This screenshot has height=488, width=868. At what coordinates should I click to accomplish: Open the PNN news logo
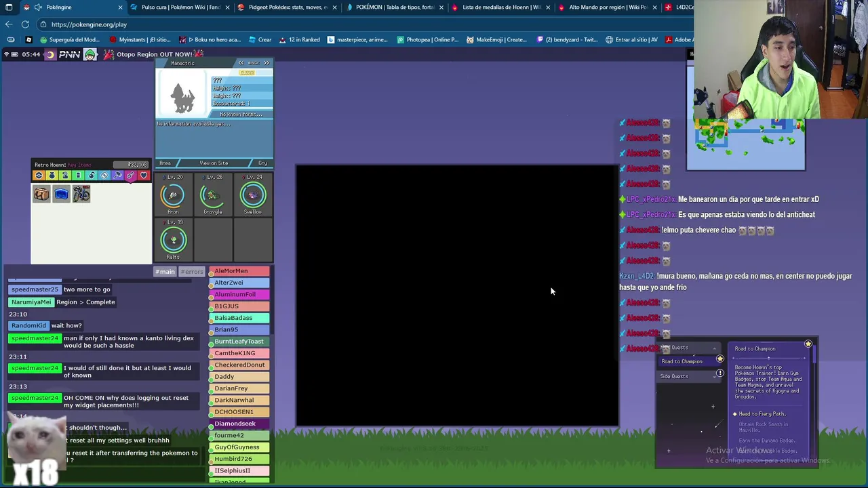(x=70, y=54)
